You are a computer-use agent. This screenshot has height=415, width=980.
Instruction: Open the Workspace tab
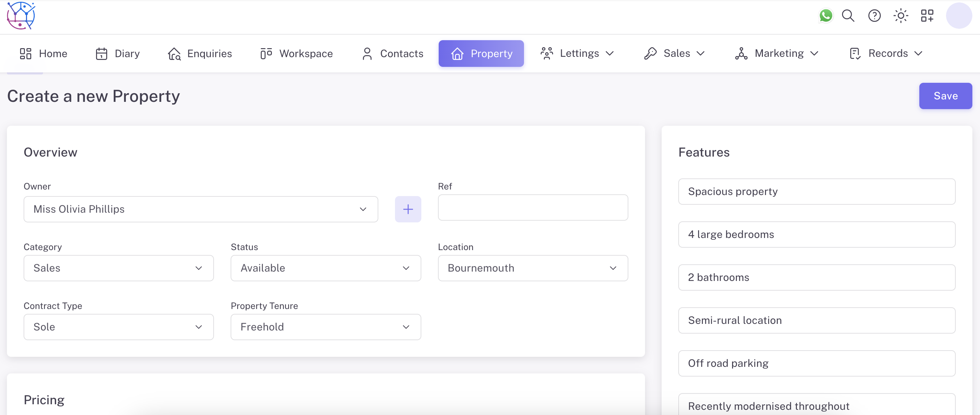pos(296,54)
